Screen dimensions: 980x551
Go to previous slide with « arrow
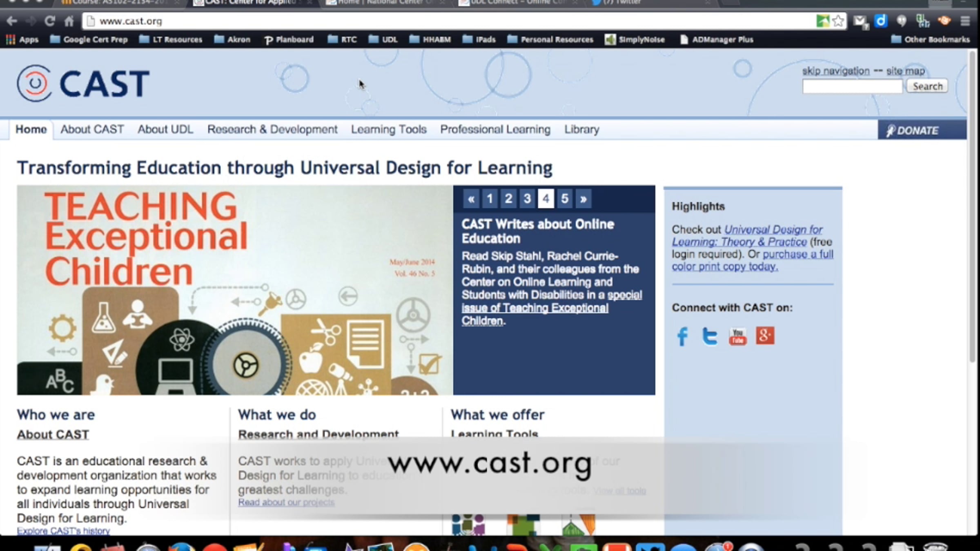pyautogui.click(x=471, y=199)
